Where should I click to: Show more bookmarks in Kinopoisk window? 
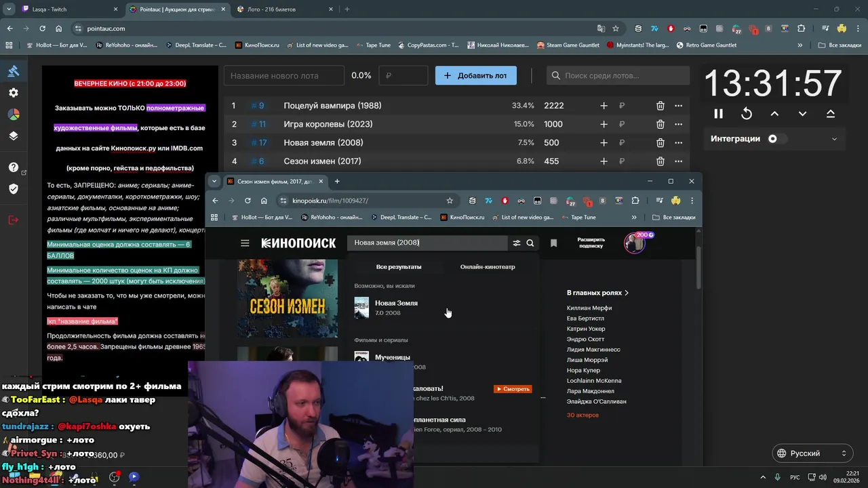pos(634,218)
